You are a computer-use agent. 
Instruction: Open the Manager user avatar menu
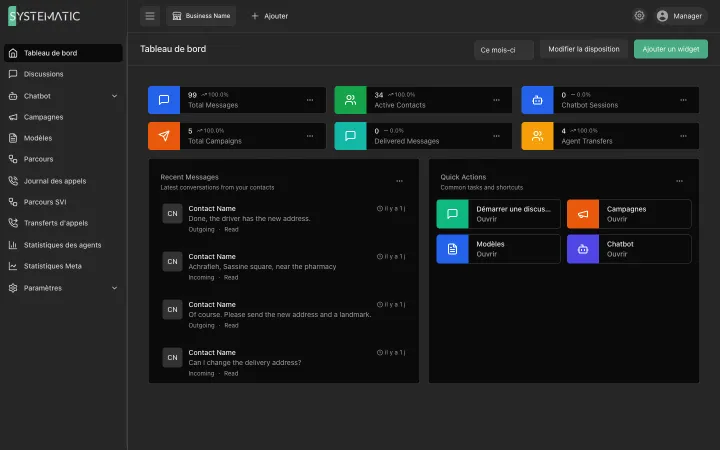click(x=682, y=16)
